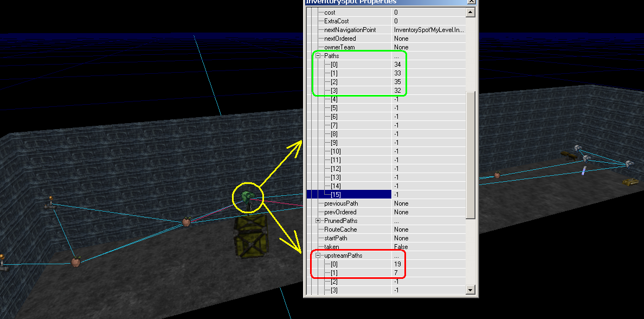Screen dimensions: 644x319
Task: Click the scrollbar down arrow in Properties
Action: tap(471, 290)
